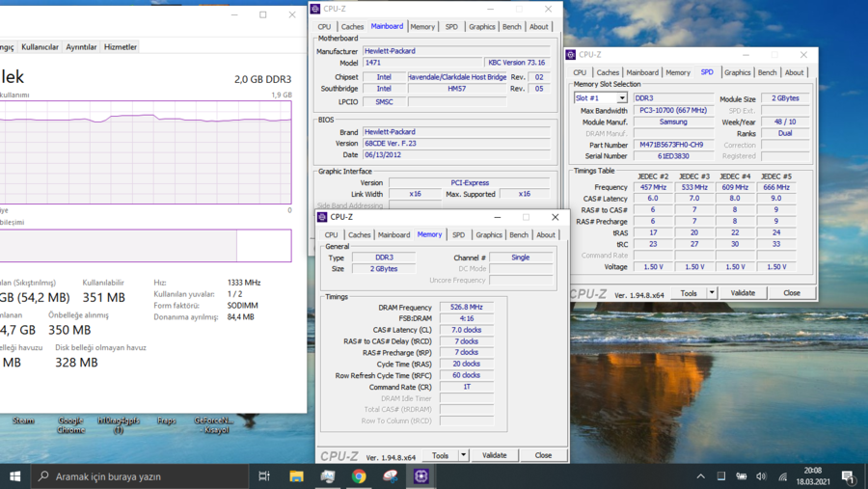This screenshot has height=489, width=868.
Task: Open About tab in SPD window
Action: [x=794, y=72]
